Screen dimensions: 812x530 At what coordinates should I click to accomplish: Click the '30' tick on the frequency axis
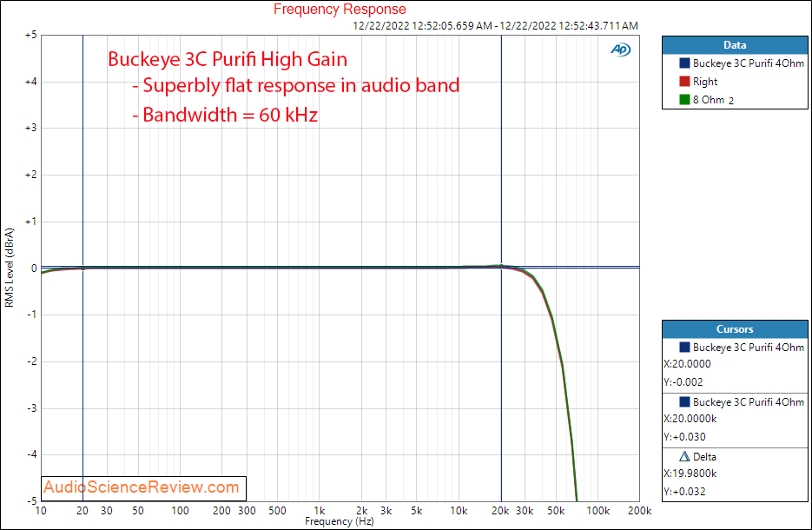(107, 511)
